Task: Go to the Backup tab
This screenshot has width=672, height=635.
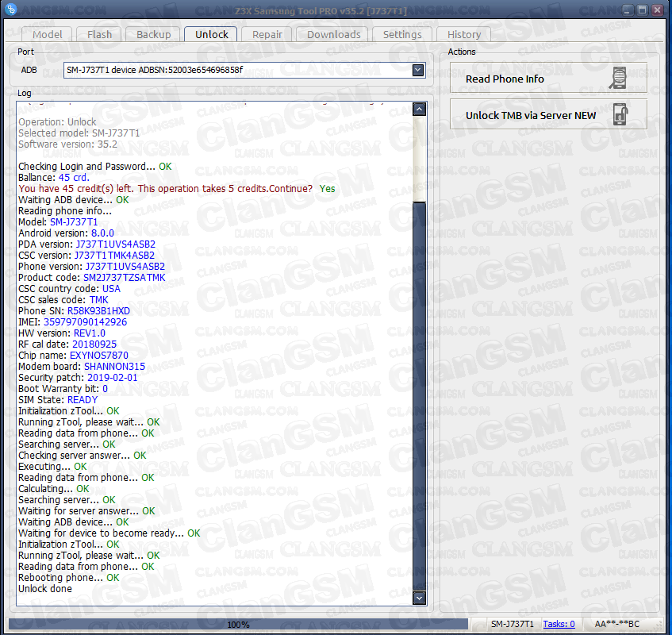Action: coord(153,34)
